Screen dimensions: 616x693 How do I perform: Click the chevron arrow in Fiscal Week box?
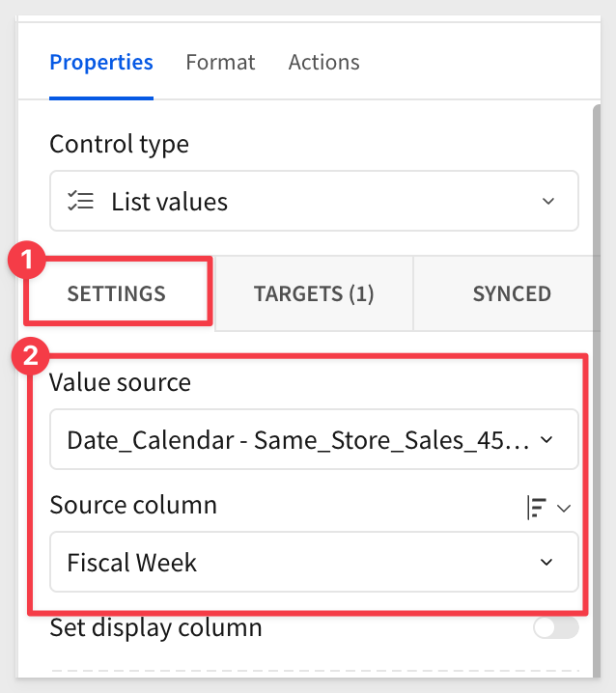pos(547,562)
